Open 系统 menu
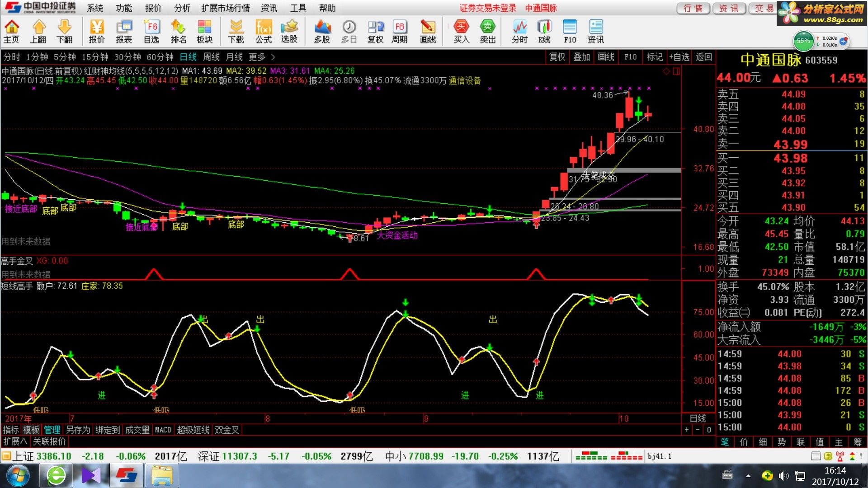This screenshot has width=868, height=488. [x=95, y=8]
